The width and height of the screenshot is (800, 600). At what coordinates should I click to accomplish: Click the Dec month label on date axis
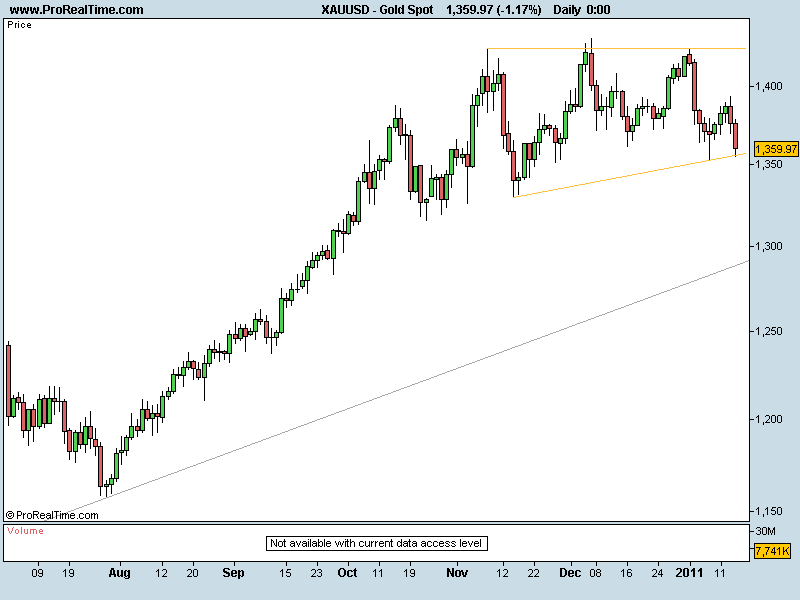click(x=570, y=573)
